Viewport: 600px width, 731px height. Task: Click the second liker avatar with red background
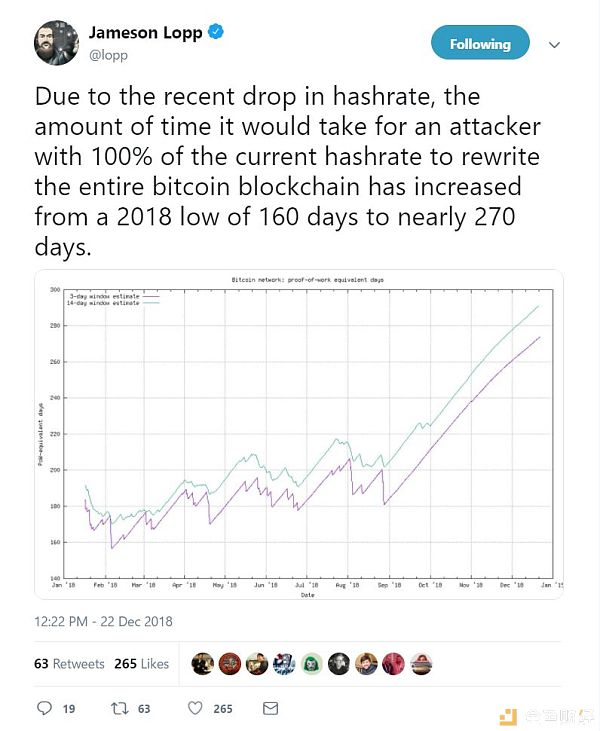pos(230,663)
